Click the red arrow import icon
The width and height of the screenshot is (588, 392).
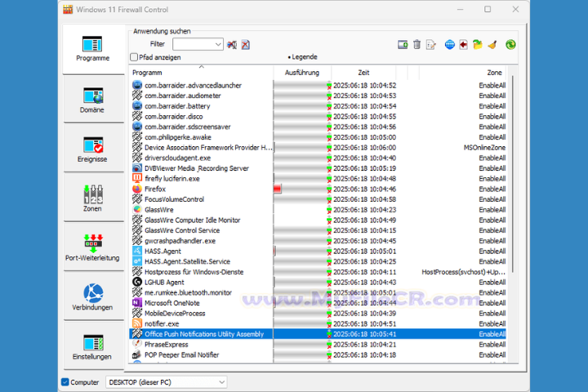[x=464, y=45]
